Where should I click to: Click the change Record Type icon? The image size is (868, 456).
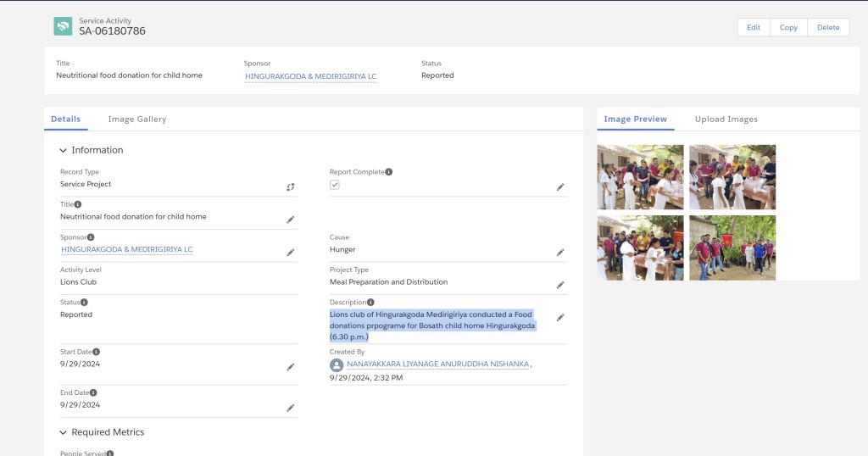pos(290,187)
